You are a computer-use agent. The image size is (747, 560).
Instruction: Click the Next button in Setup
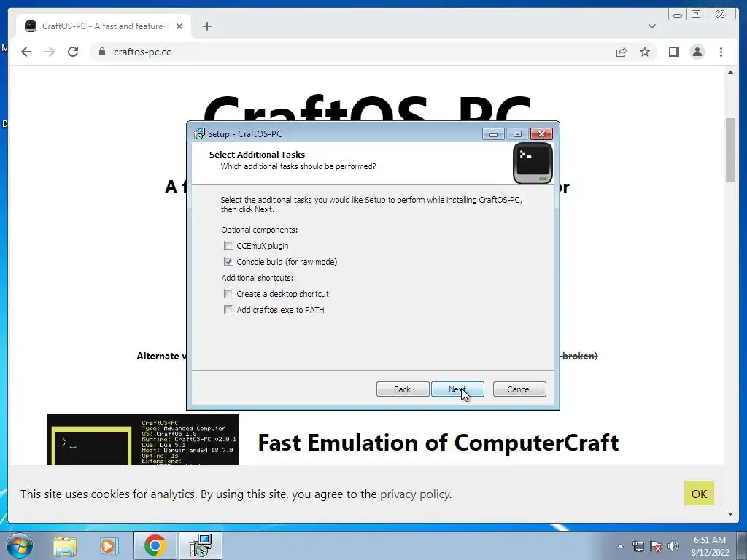[457, 389]
